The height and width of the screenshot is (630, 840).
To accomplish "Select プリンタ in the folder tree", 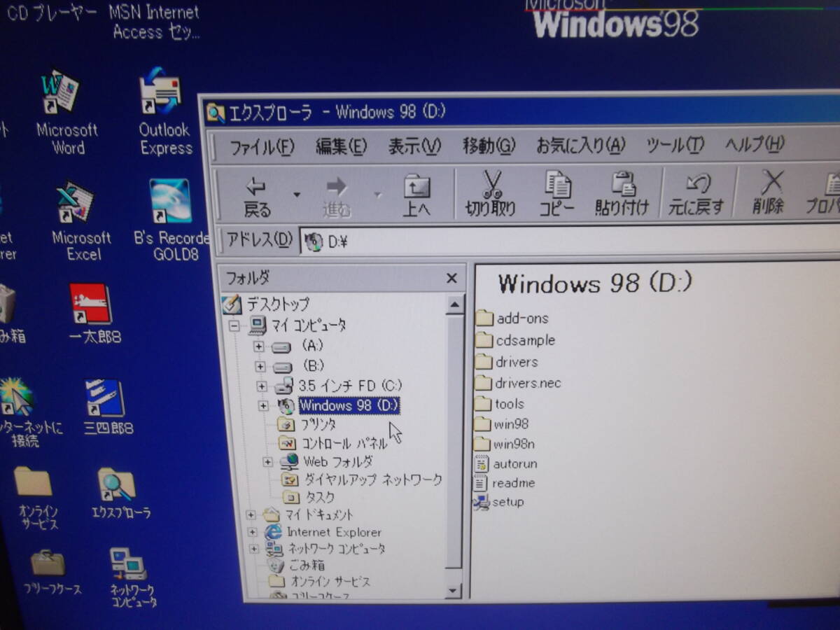I will [x=318, y=424].
